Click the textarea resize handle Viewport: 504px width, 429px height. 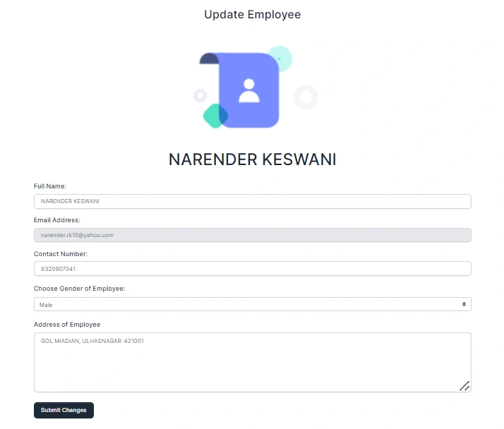(464, 386)
